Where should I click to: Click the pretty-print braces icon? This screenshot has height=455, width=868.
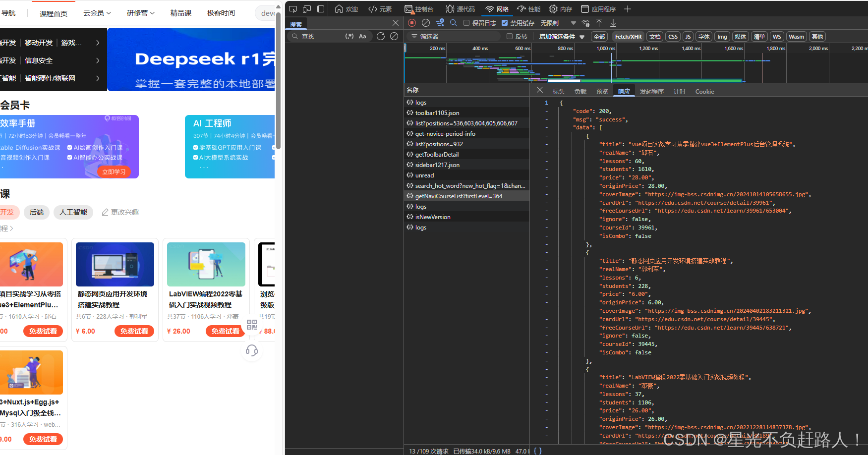[x=538, y=451]
